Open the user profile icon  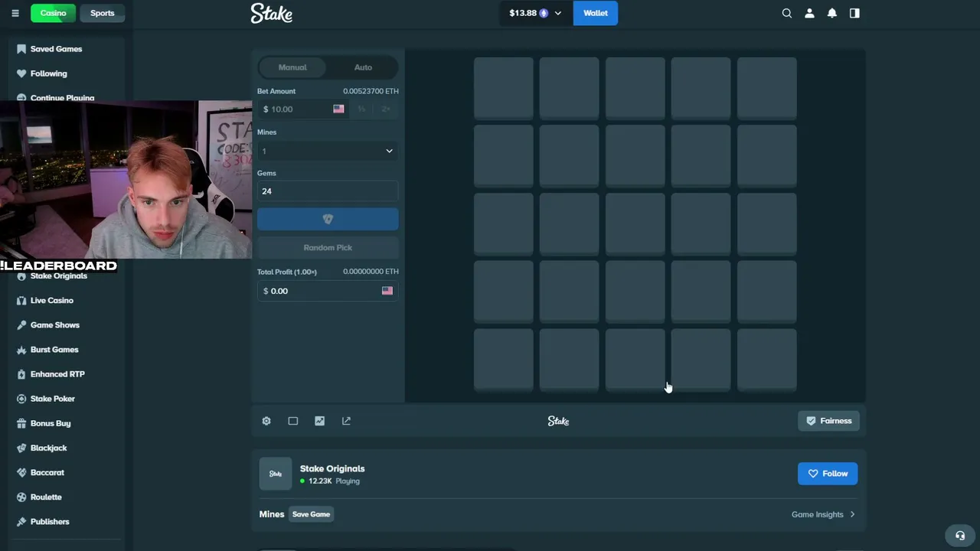pyautogui.click(x=809, y=13)
